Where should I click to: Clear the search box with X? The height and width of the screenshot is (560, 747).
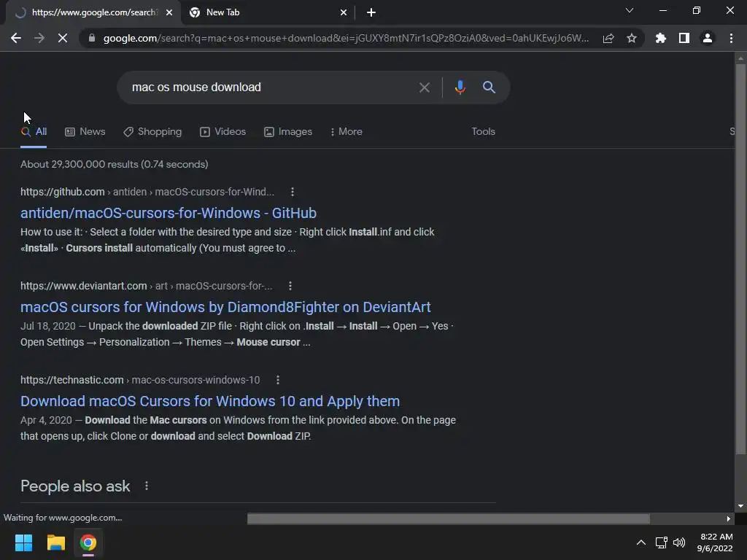point(424,87)
